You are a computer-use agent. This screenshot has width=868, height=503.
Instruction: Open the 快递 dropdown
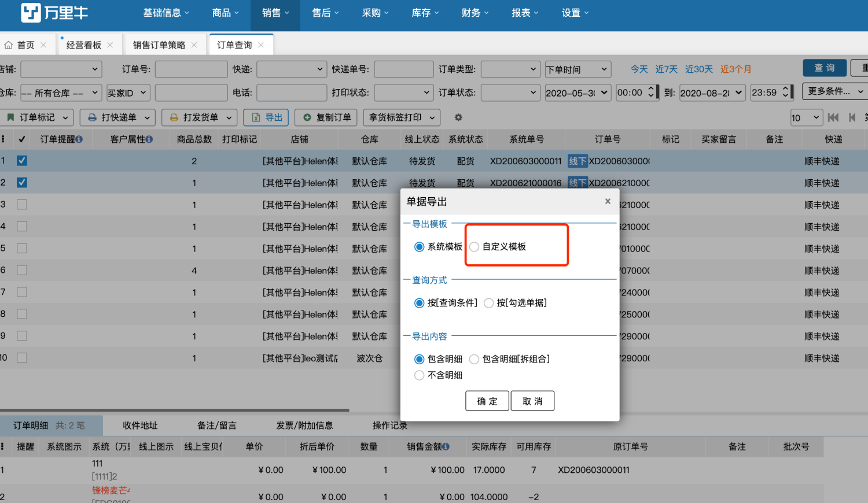pos(292,69)
